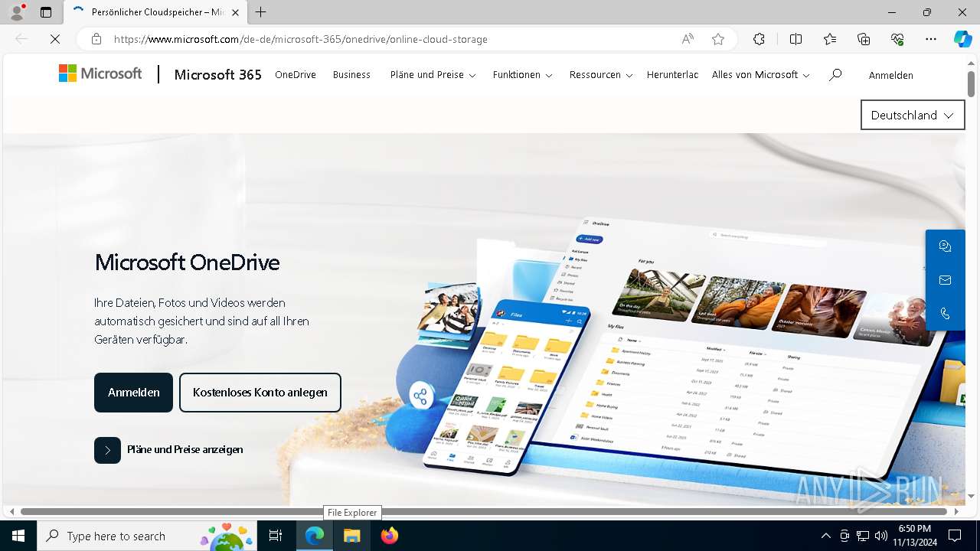
Task: Open Task View in taskbar
Action: click(x=276, y=536)
